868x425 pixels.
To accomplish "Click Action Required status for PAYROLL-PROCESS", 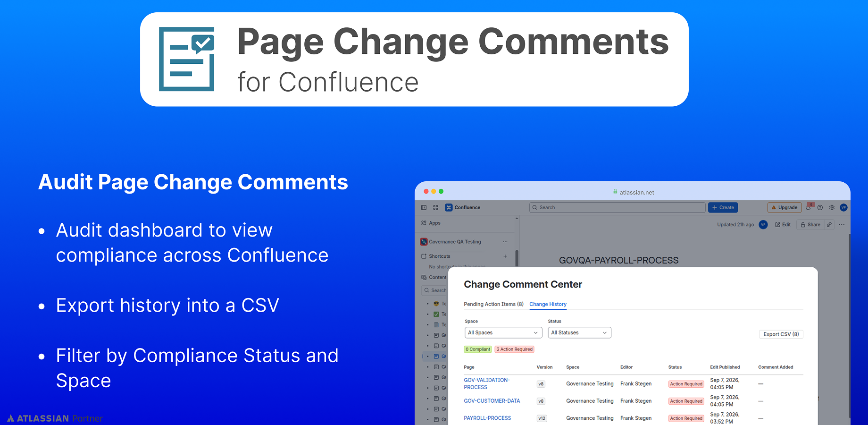I will [x=686, y=418].
